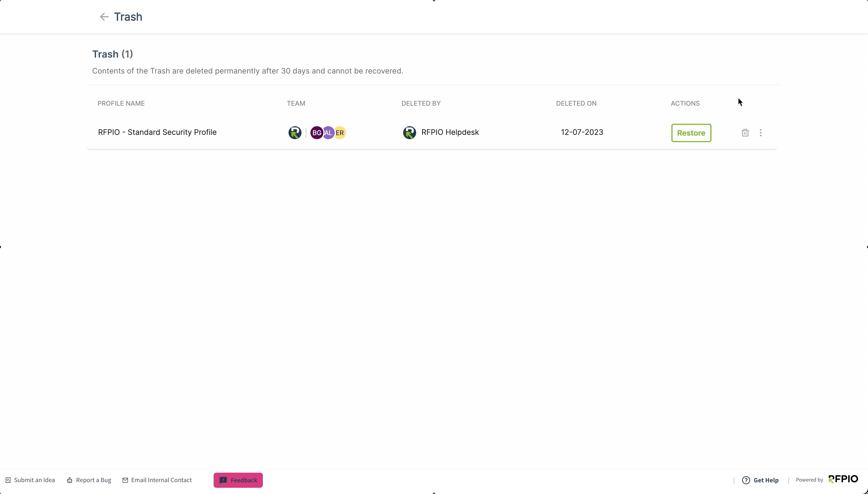
Task: Click the DELETED ON column header
Action: 576,104
